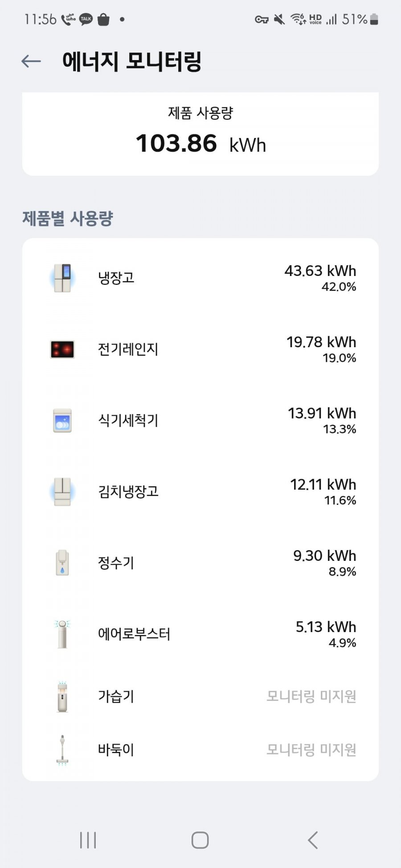Image resolution: width=401 pixels, height=868 pixels.
Task: Tap the Android recent apps button
Action: click(x=88, y=840)
